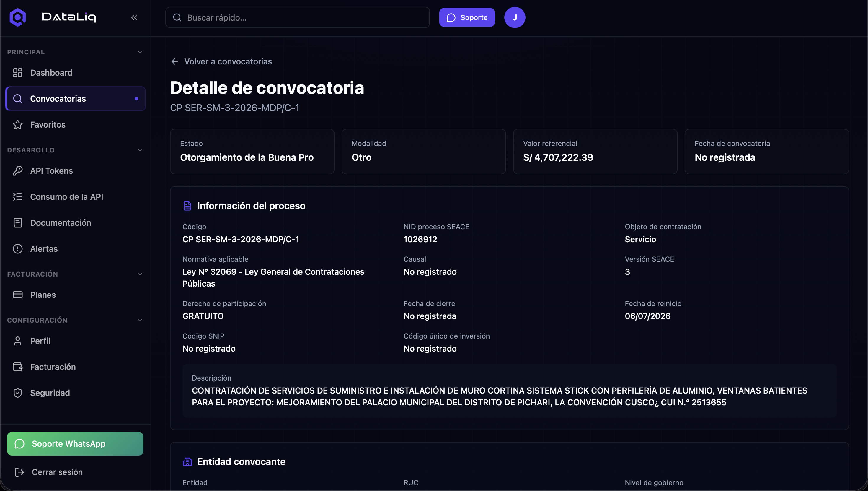Screen dimensions: 868x491
Task: Click Normativa value Ley N° 32069
Action: tap(273, 277)
